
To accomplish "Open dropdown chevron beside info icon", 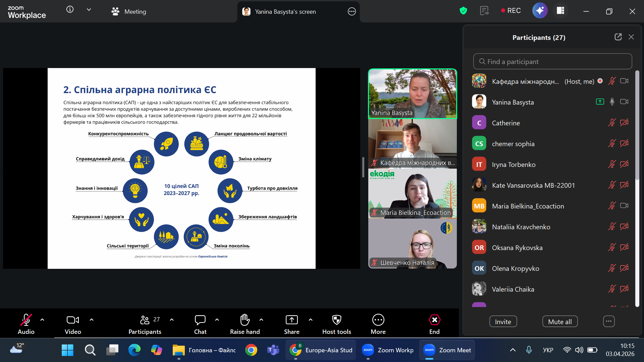I will 89,9.
